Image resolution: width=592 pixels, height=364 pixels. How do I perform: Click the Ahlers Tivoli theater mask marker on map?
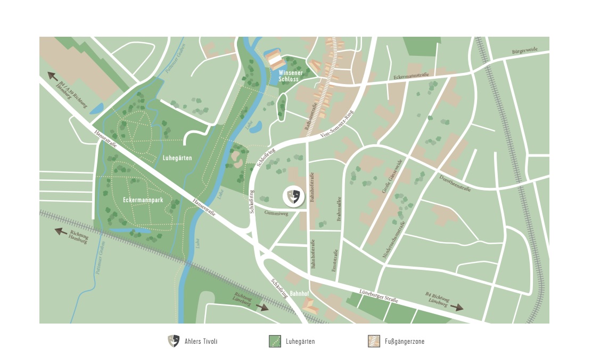point(294,196)
